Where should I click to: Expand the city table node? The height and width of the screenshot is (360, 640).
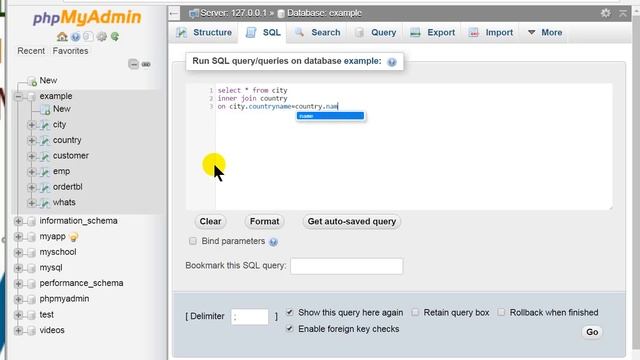point(31,125)
